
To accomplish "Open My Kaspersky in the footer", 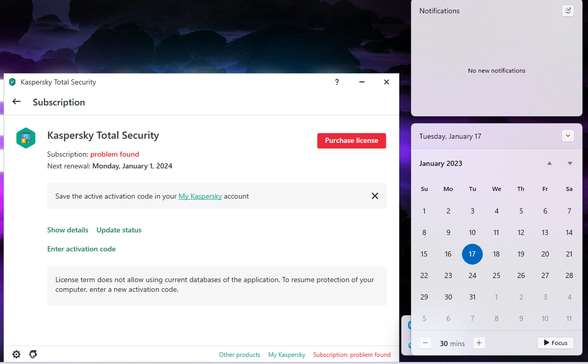I will (x=287, y=355).
